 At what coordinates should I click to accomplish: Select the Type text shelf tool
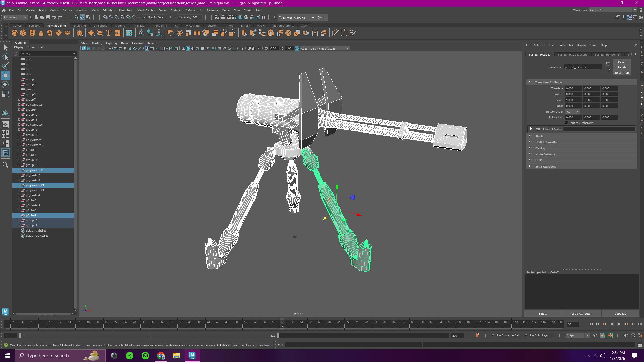pos(109,33)
